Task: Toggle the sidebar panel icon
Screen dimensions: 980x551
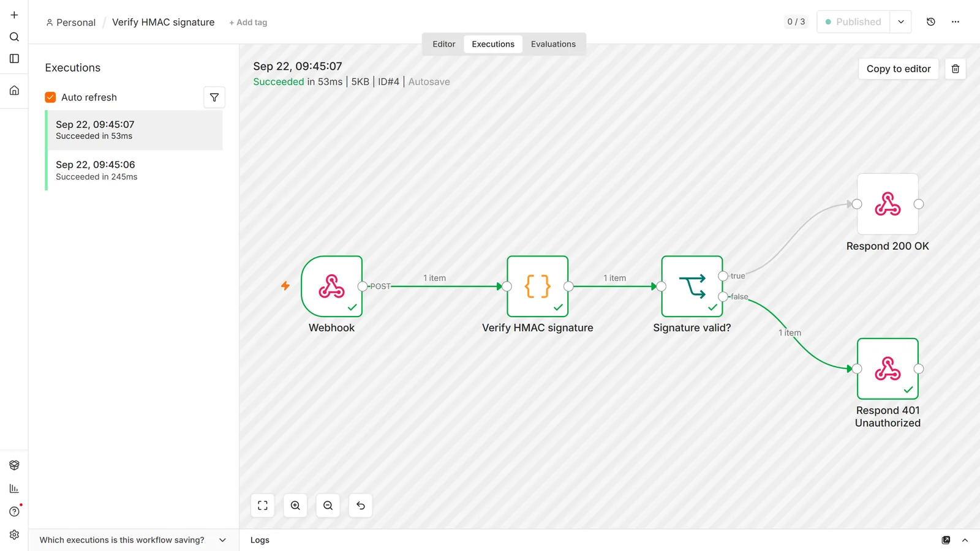Action: (x=14, y=59)
